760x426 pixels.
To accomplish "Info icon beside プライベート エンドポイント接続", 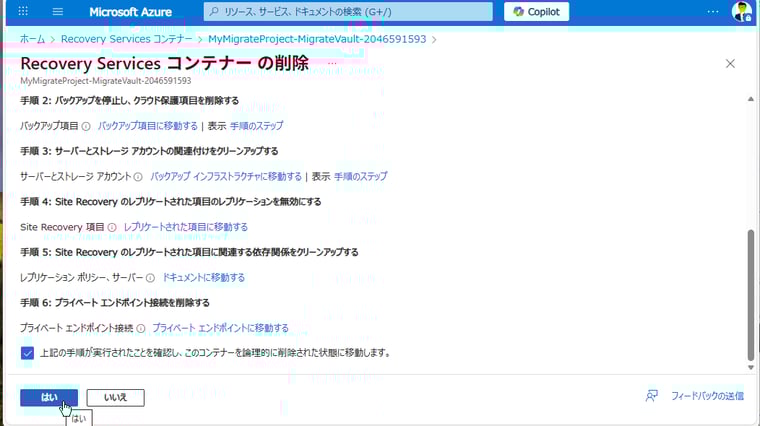I will pos(141,329).
